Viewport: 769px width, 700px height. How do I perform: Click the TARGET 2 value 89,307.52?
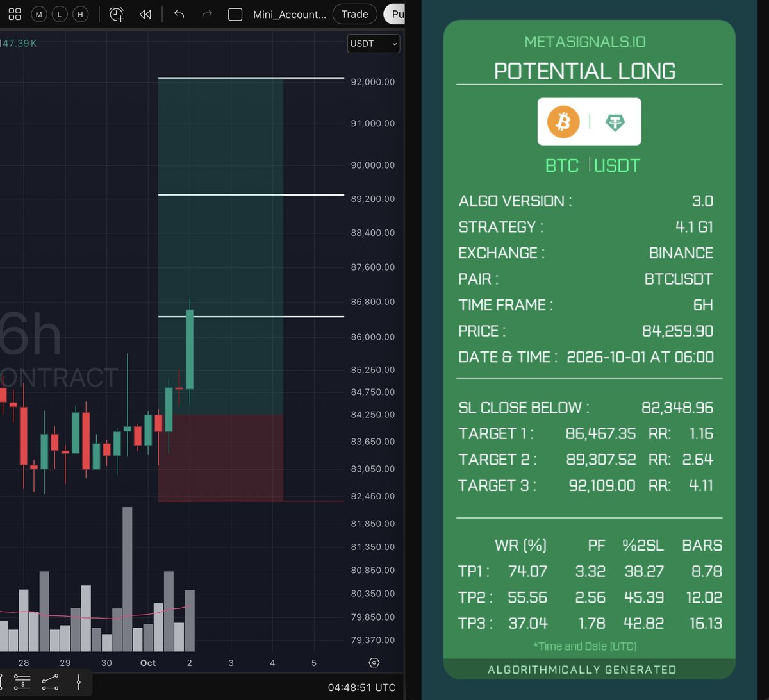click(600, 460)
